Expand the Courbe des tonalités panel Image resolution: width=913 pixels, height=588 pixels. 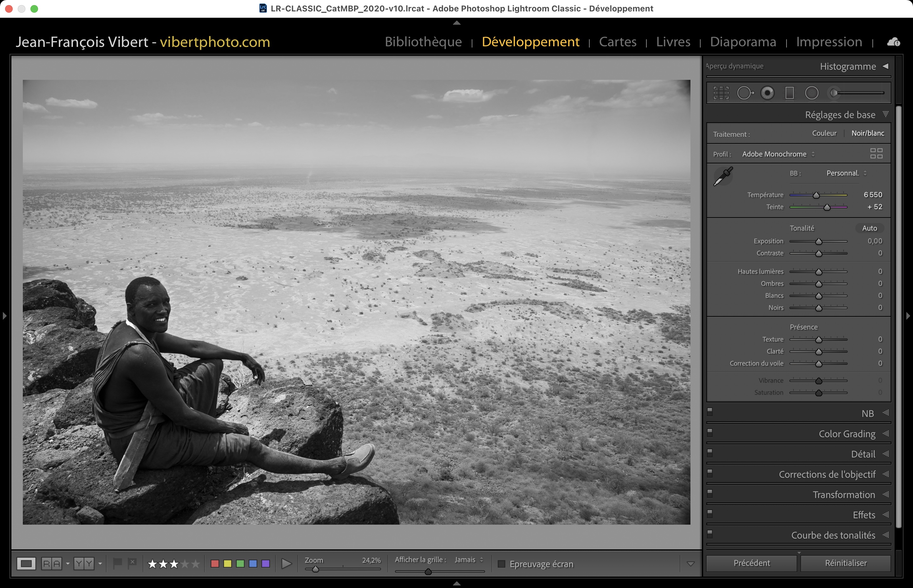pyautogui.click(x=833, y=535)
